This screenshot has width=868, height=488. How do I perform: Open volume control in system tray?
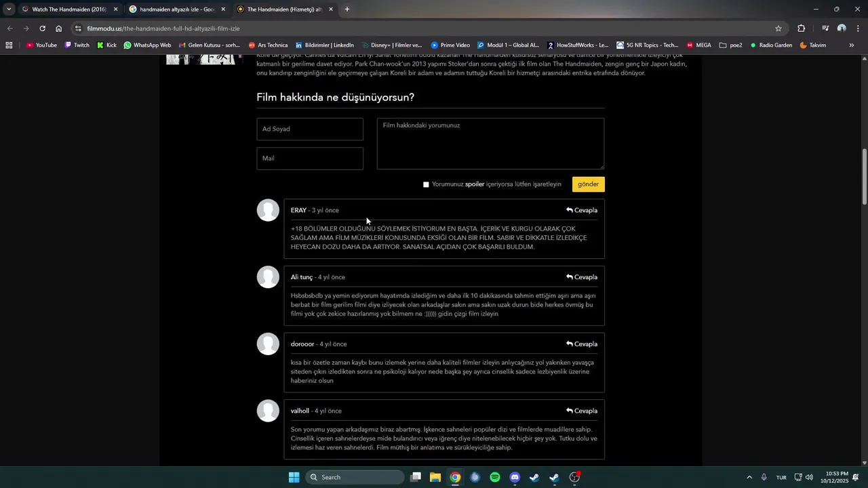tap(809, 477)
